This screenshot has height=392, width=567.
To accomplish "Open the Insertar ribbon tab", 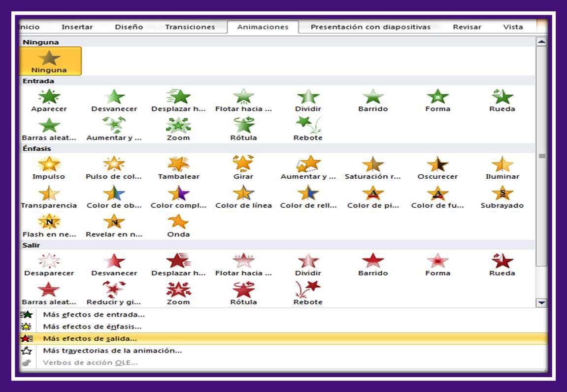I will click(77, 27).
